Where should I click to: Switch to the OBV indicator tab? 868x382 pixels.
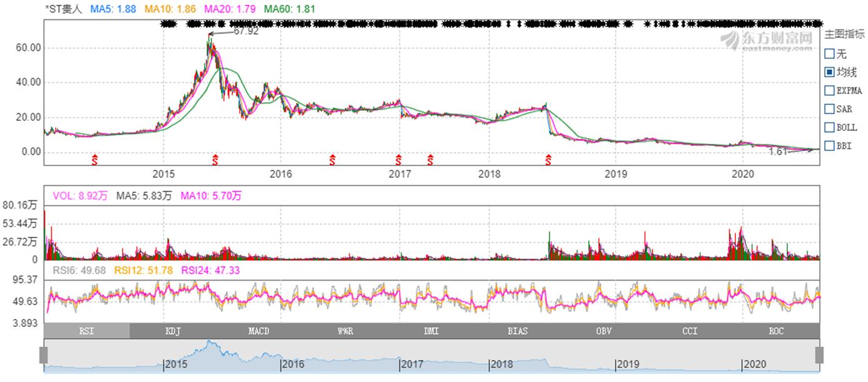click(x=604, y=331)
